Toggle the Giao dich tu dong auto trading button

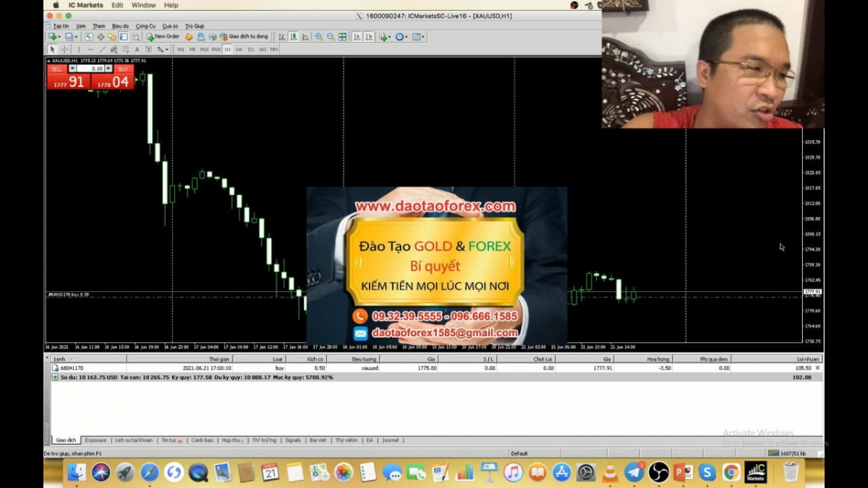pos(244,36)
